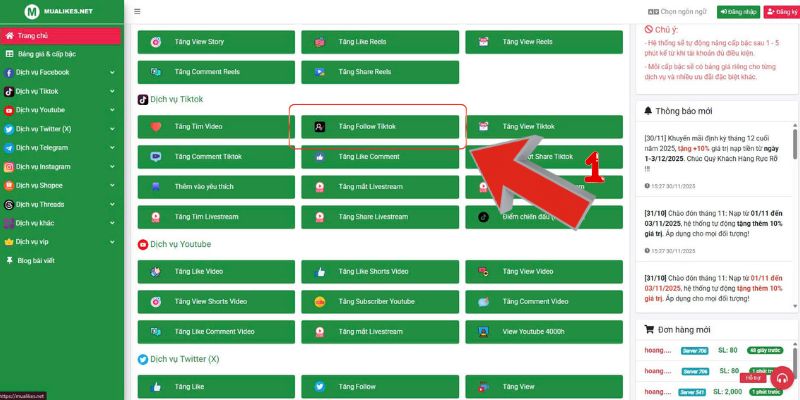Click the Đăng nhập login button

pyautogui.click(x=738, y=11)
